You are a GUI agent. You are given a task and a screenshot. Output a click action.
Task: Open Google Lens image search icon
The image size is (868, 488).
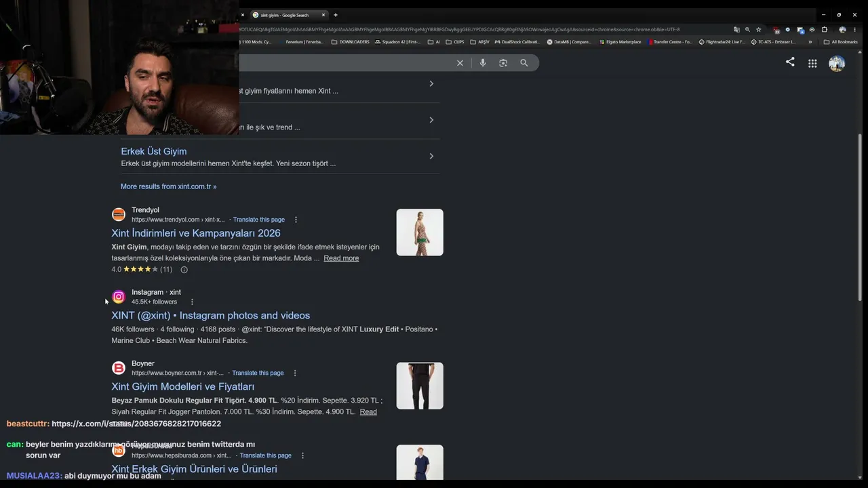point(503,63)
